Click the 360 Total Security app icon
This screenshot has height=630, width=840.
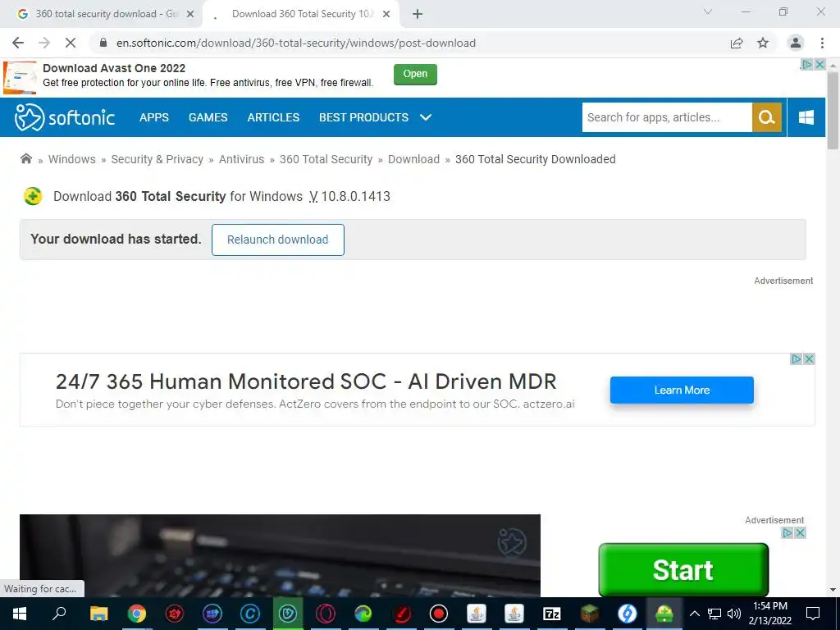pos(33,196)
